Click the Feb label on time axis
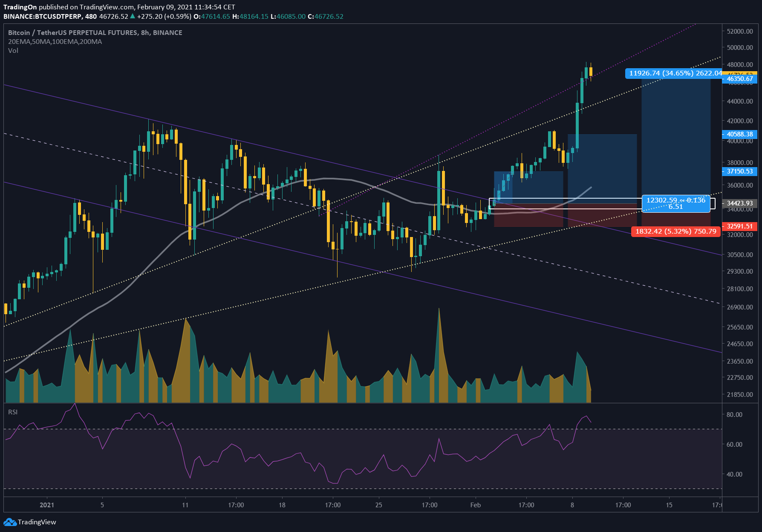Screen dimensions: 762x532 tap(476, 505)
